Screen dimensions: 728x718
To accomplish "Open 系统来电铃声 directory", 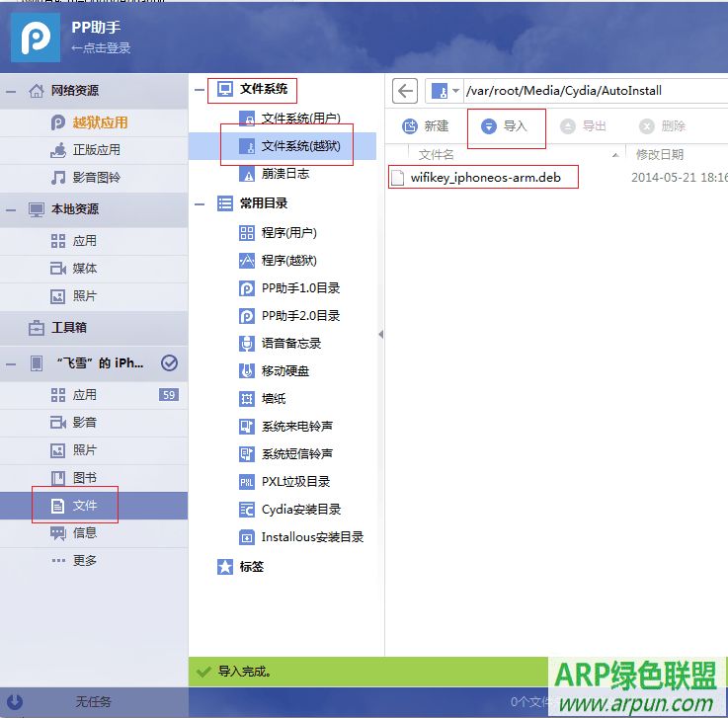I will click(x=296, y=426).
